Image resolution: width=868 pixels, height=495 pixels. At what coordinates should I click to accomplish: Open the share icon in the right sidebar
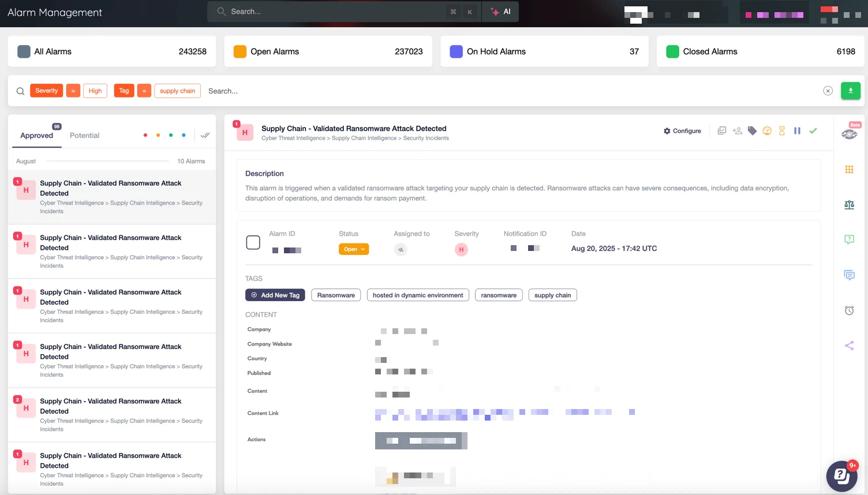click(x=849, y=345)
